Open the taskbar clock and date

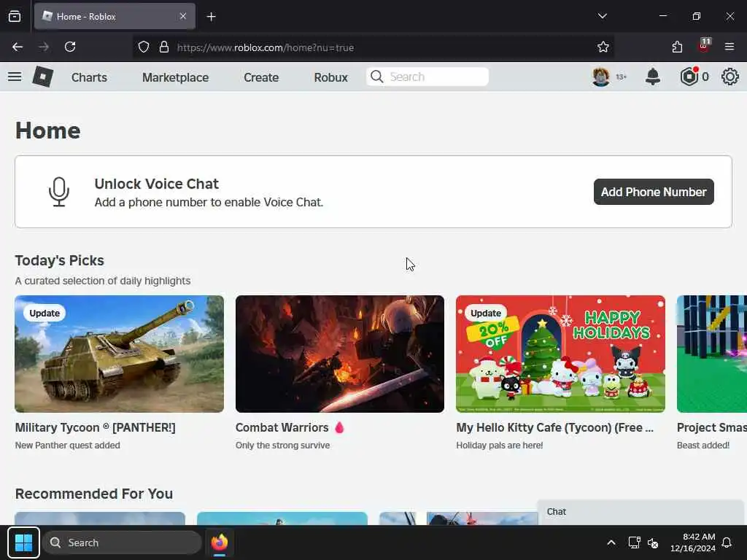click(x=693, y=542)
